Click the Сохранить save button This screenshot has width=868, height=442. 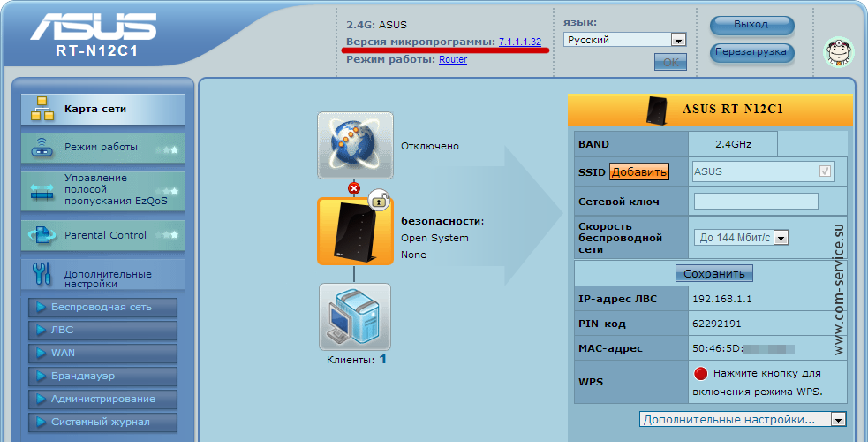point(714,274)
